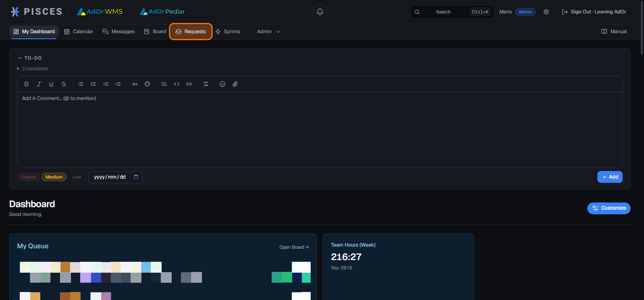This screenshot has width=644, height=300.
Task: Decrease indent in the editor
Action: 118,84
